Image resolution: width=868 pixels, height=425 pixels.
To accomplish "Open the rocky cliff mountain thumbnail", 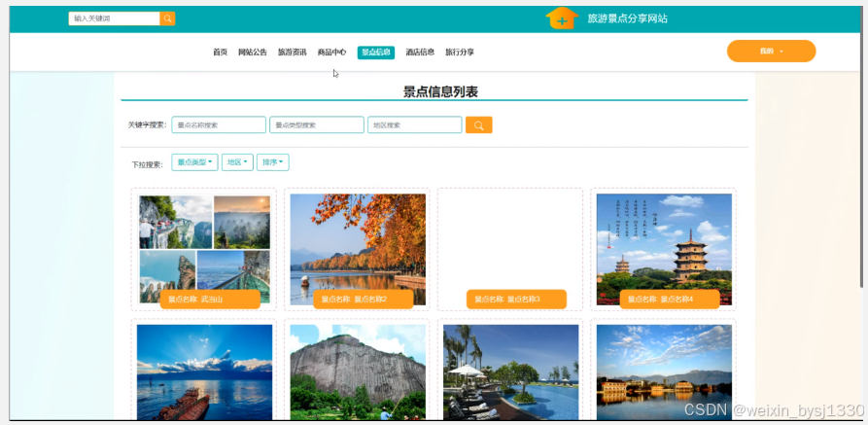I will point(358,372).
